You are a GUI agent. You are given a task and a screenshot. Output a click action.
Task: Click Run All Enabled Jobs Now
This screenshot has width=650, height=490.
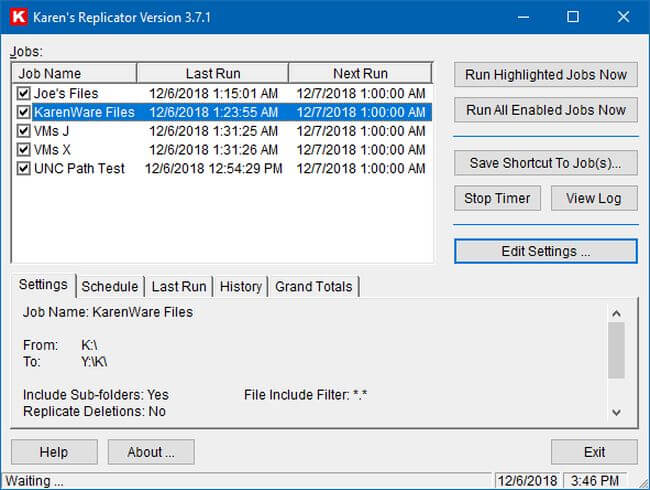(x=546, y=110)
